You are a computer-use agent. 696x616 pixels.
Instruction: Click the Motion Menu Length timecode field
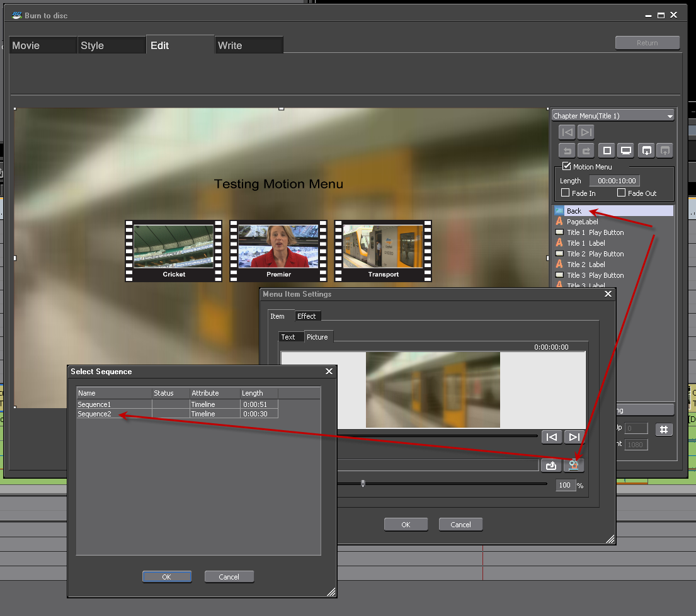[614, 181]
